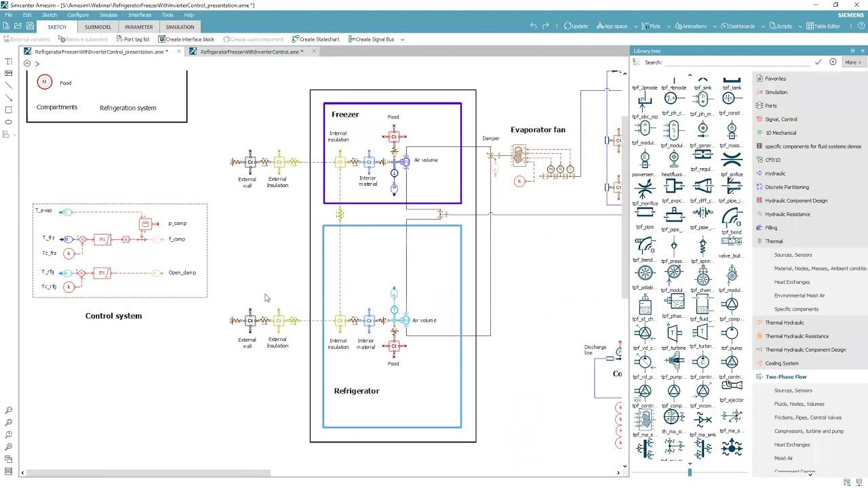The image size is (868, 488).
Task: Open the Interfaces menu
Action: (140, 15)
